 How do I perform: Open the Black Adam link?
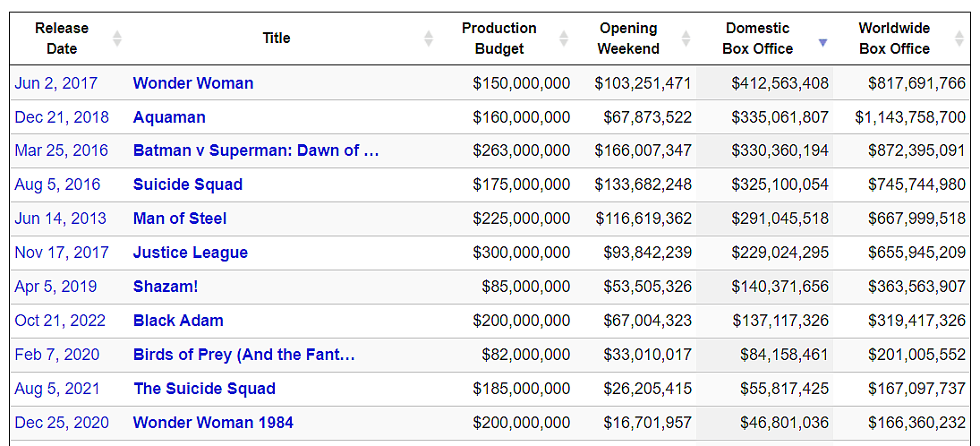point(178,321)
